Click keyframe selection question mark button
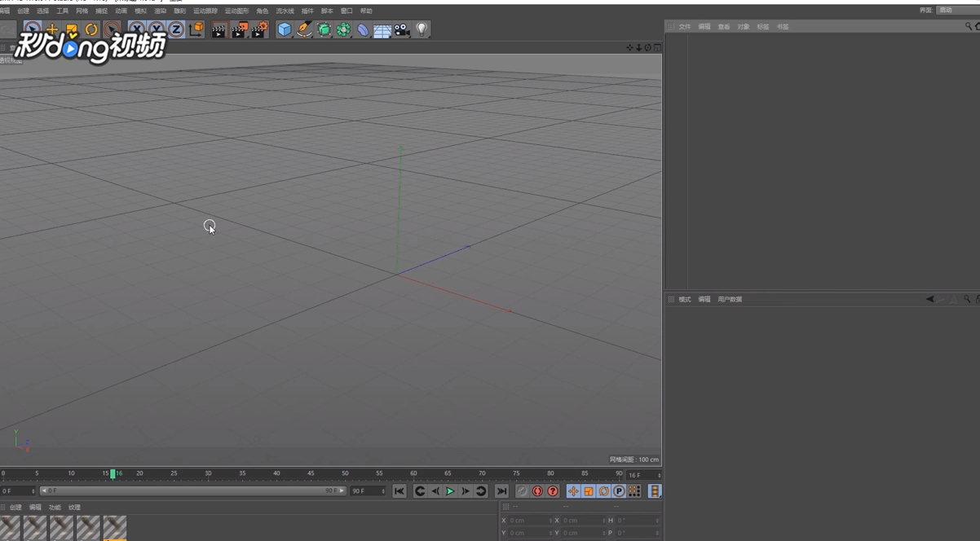980x541 pixels. tap(553, 491)
